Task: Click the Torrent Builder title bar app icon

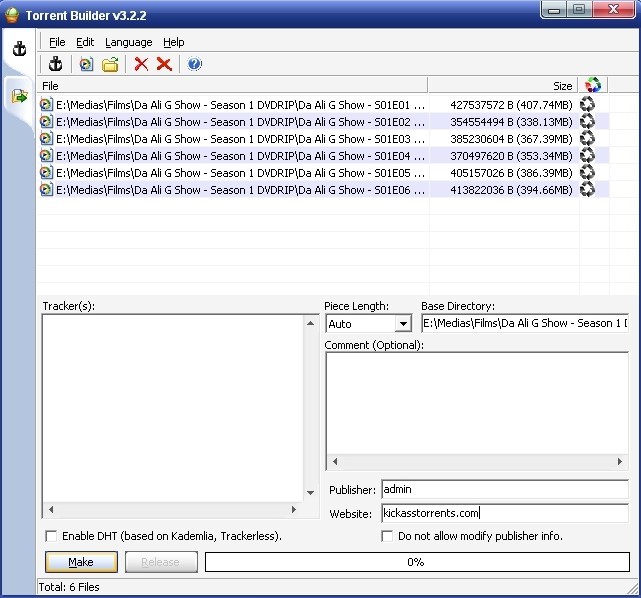Action: [x=12, y=15]
